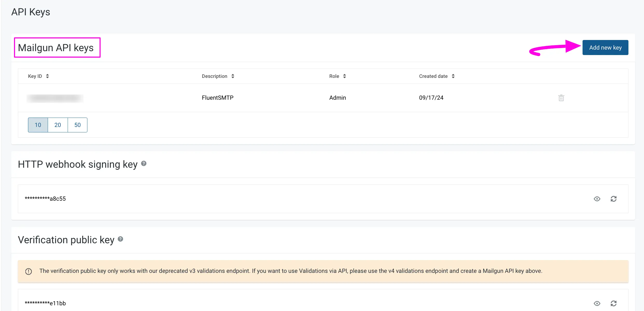Click the 09/17/24 created date
This screenshot has height=311, width=644.
tap(431, 98)
